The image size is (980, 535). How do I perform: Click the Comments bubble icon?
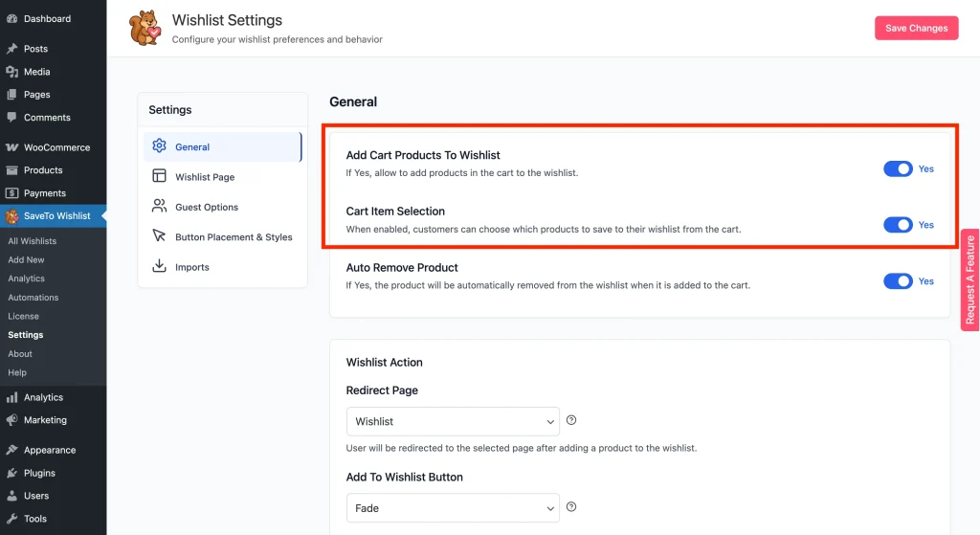(11, 118)
